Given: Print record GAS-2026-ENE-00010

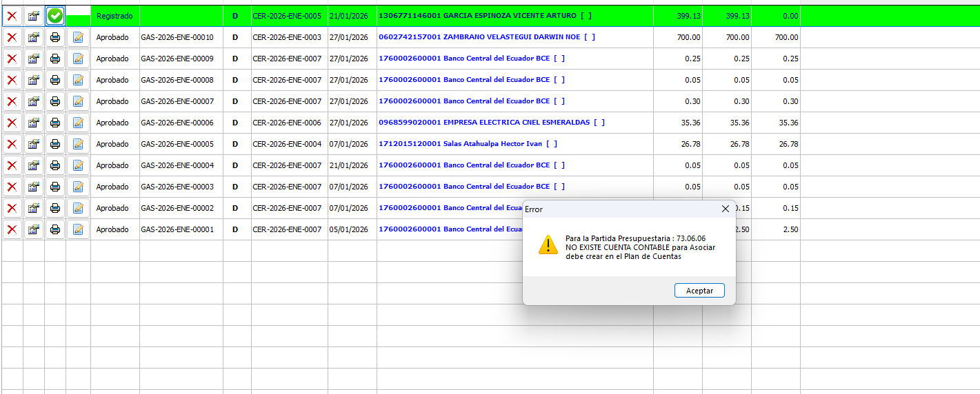Looking at the screenshot, I should coord(55,37).
